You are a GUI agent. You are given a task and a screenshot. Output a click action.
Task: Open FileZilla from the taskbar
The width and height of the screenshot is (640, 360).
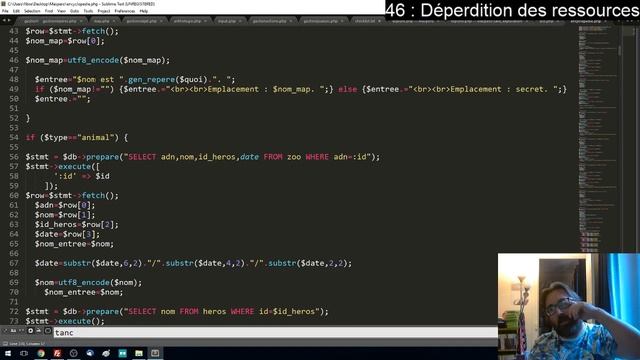[57, 353]
